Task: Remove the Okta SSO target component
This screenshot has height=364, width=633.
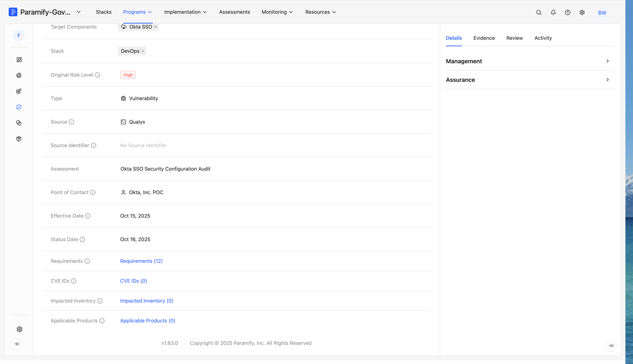Action: click(x=156, y=27)
